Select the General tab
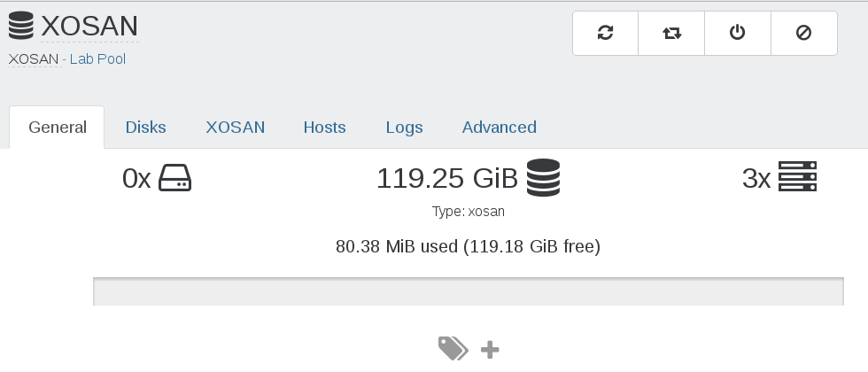868x372 pixels. click(x=57, y=128)
